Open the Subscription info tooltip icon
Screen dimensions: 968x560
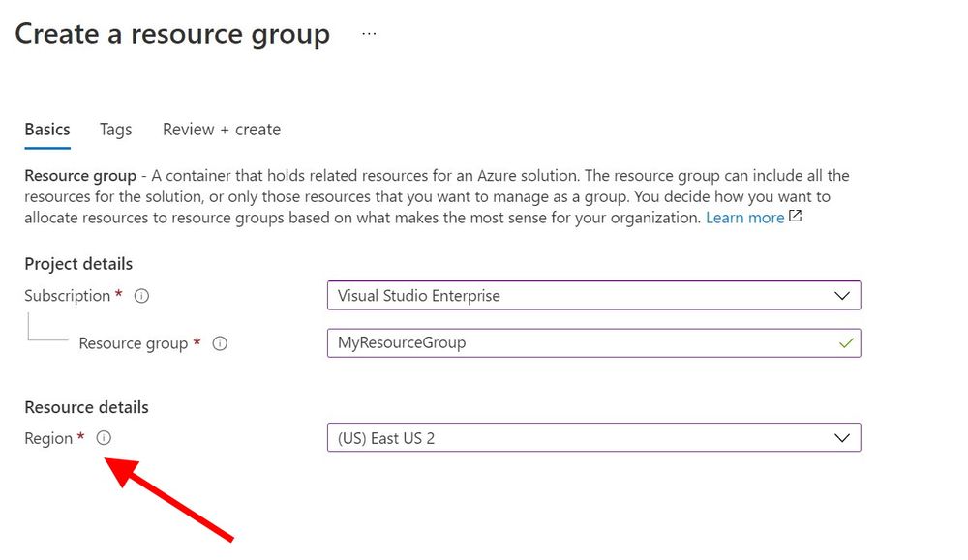(x=141, y=295)
